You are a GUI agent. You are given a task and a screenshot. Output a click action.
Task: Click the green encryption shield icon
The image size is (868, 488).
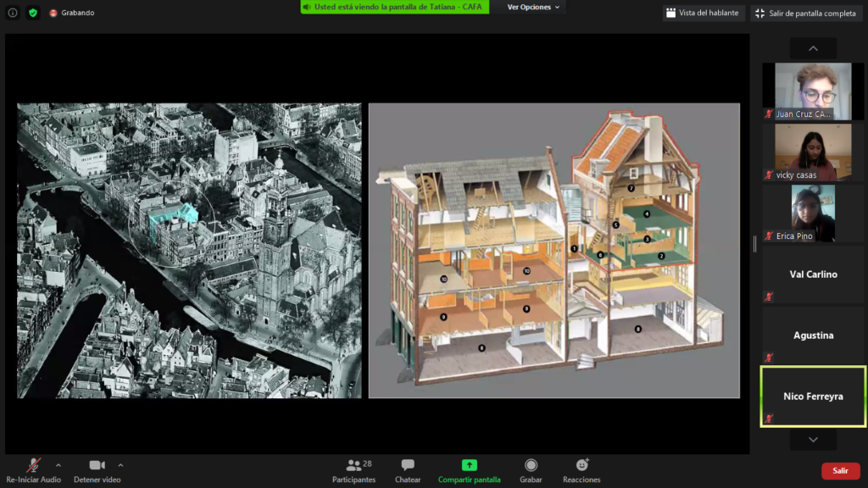point(33,12)
